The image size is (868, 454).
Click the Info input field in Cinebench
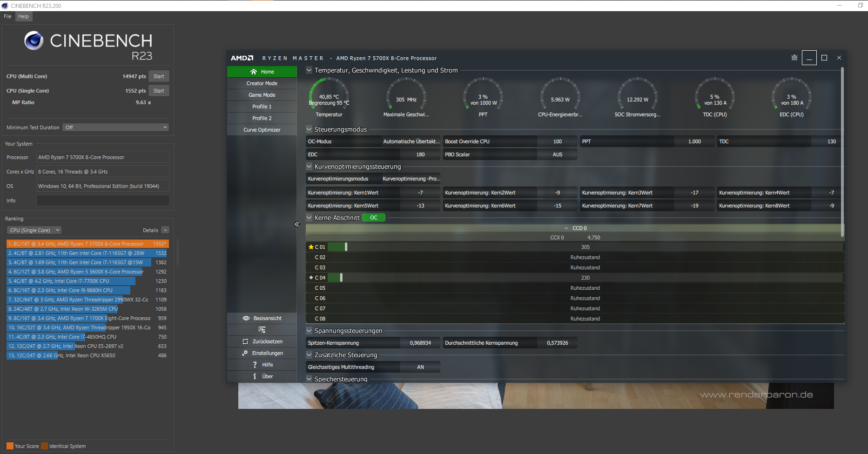(103, 200)
